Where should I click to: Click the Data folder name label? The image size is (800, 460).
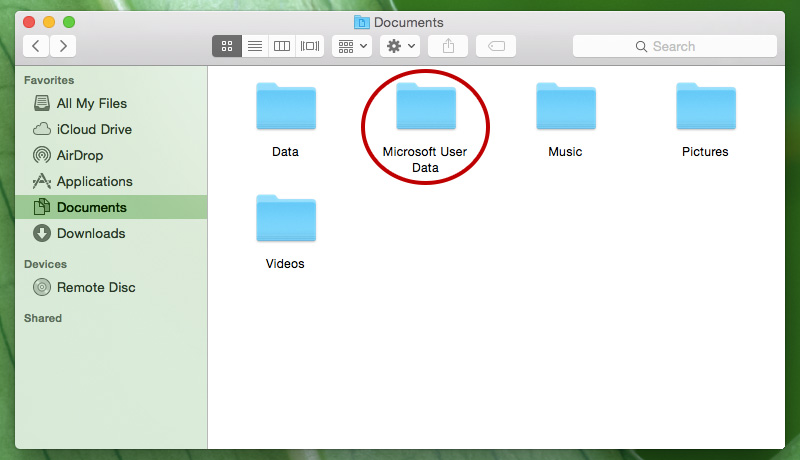(285, 151)
